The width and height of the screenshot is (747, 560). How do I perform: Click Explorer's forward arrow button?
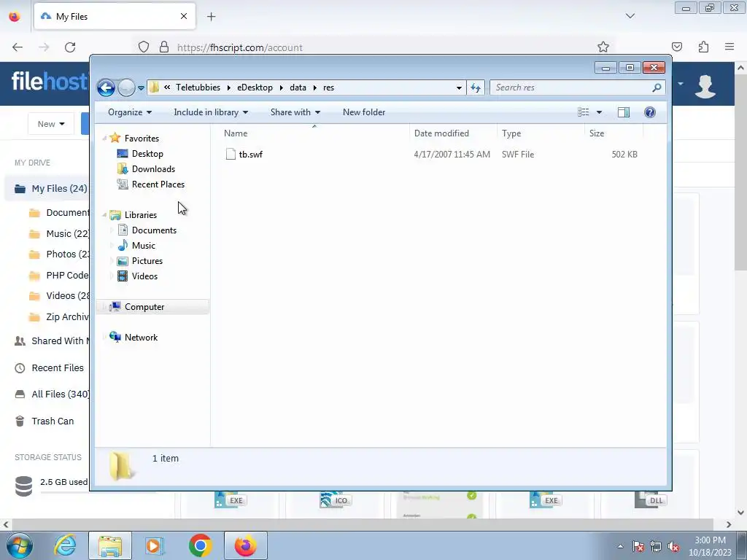[x=126, y=87]
